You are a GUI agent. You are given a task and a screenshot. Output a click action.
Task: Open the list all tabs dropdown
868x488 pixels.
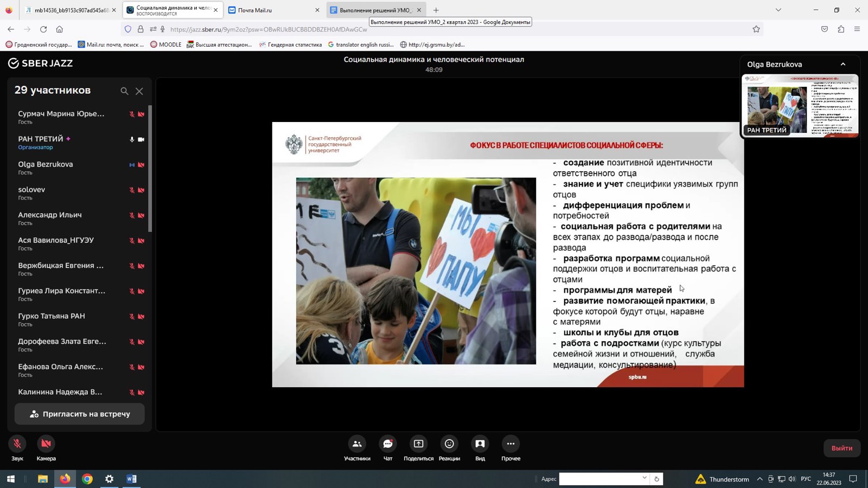coord(778,10)
